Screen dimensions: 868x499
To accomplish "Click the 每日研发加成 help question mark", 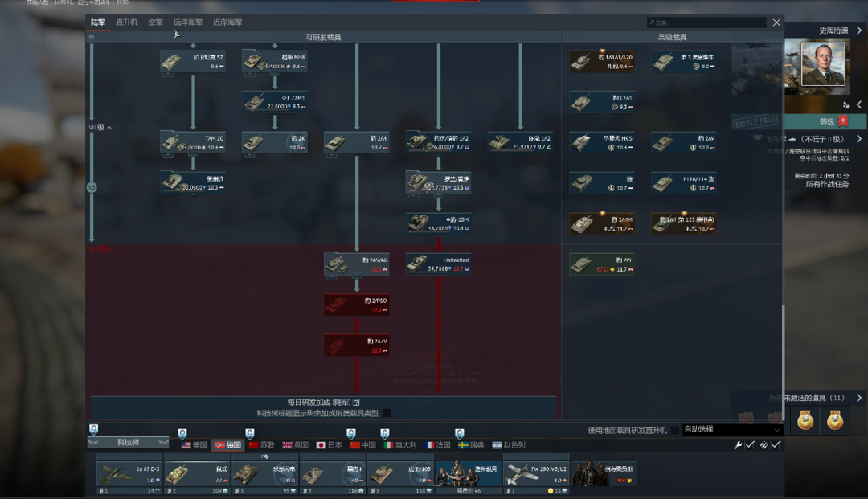I will tap(357, 403).
